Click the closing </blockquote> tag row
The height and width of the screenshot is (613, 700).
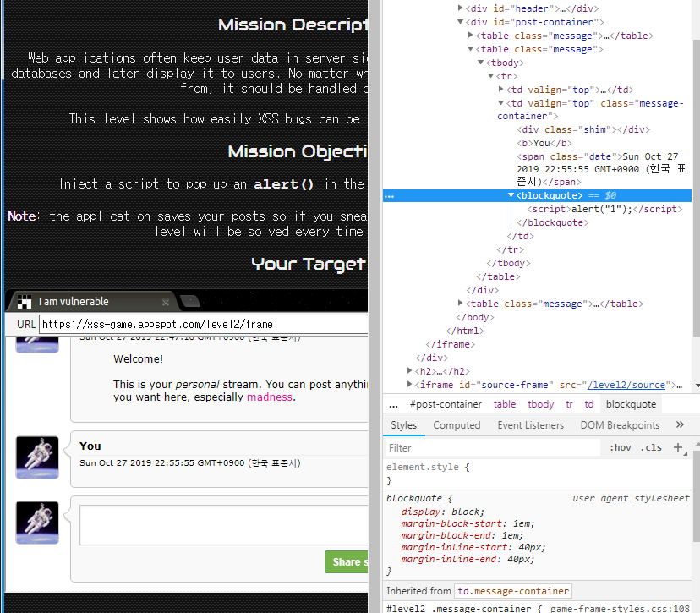553,222
